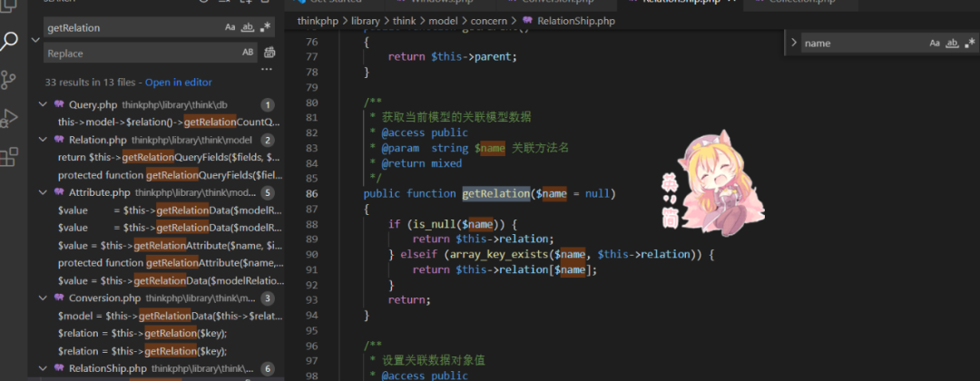Open Query.php from the search results
980x381 pixels.
pos(93,104)
